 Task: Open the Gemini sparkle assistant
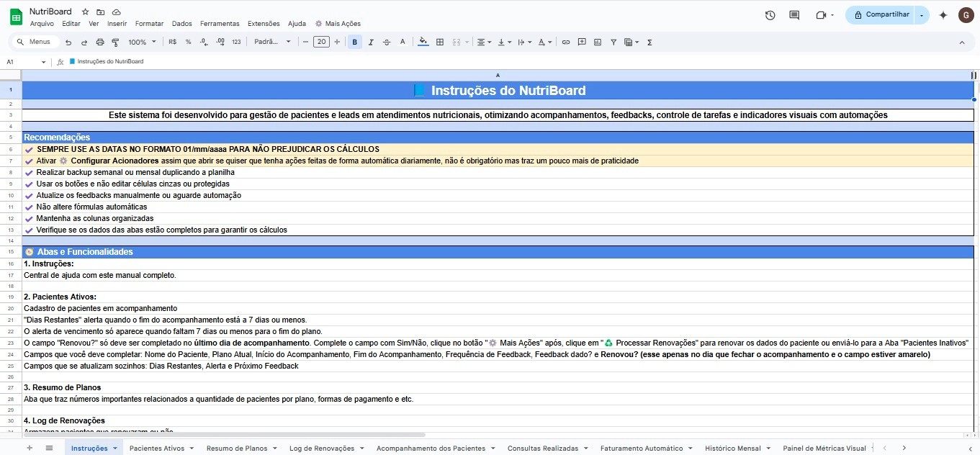[943, 15]
